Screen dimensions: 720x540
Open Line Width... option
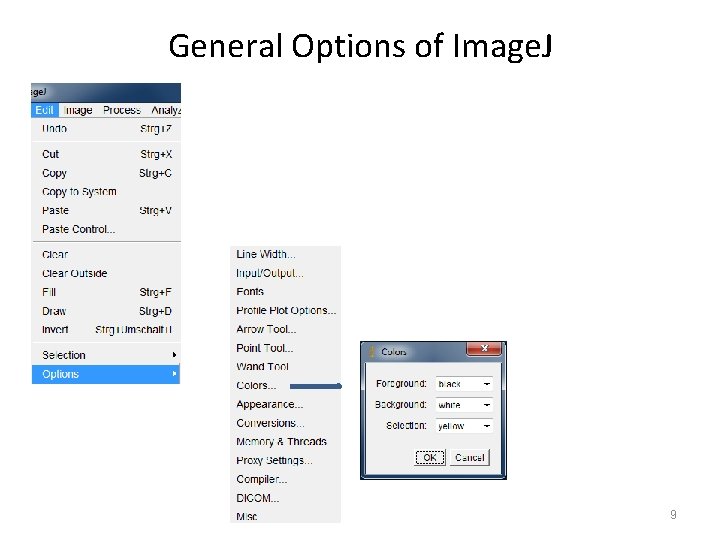[285, 254]
